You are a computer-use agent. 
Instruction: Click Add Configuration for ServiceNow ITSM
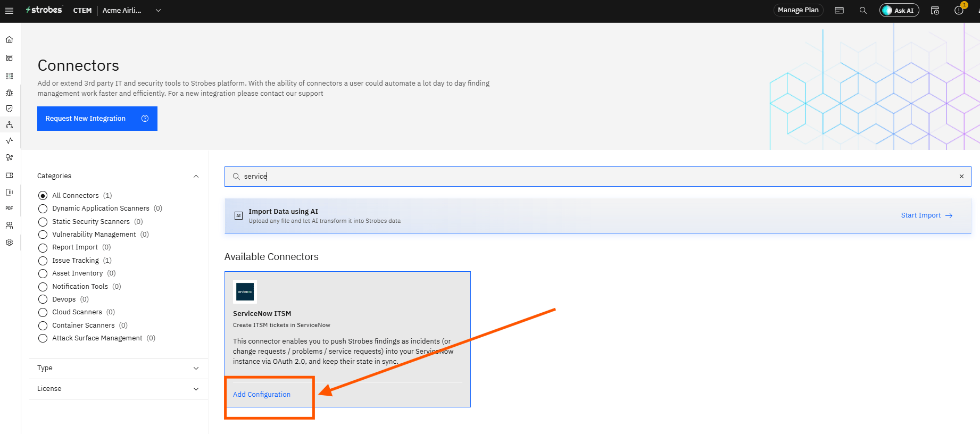click(x=262, y=395)
